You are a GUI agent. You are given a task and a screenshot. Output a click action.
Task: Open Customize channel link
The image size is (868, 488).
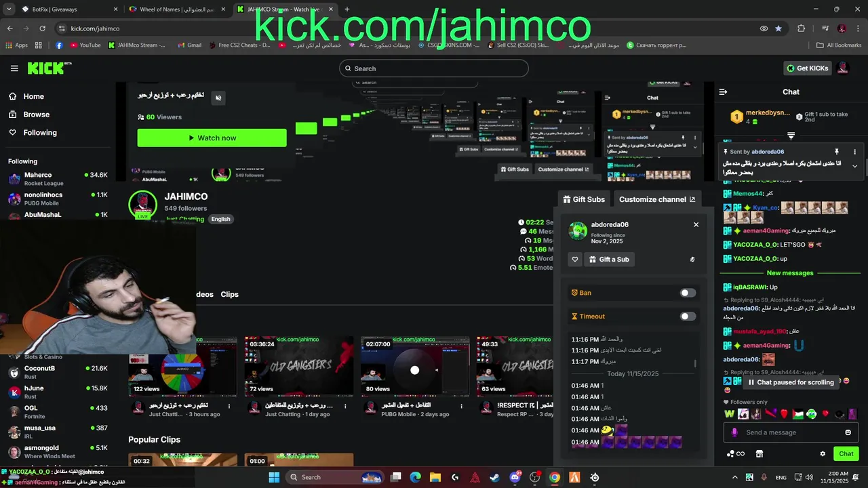click(657, 199)
